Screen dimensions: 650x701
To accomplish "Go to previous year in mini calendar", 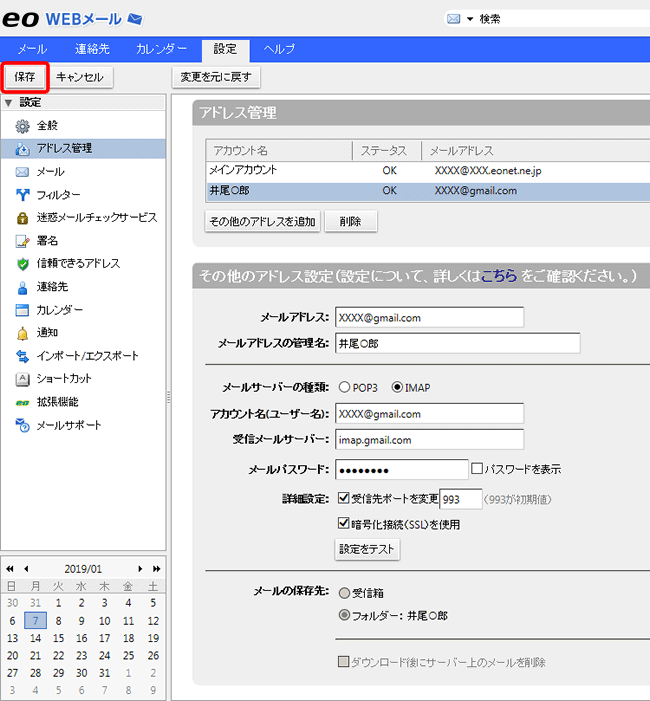I will [x=10, y=569].
